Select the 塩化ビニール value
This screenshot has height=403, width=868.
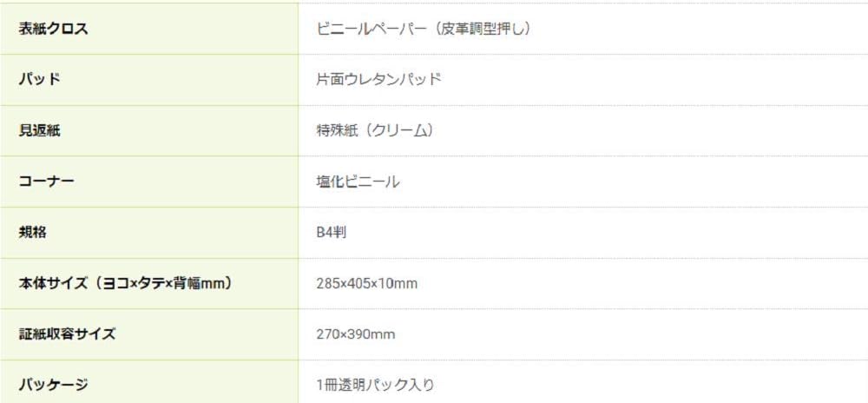click(358, 182)
